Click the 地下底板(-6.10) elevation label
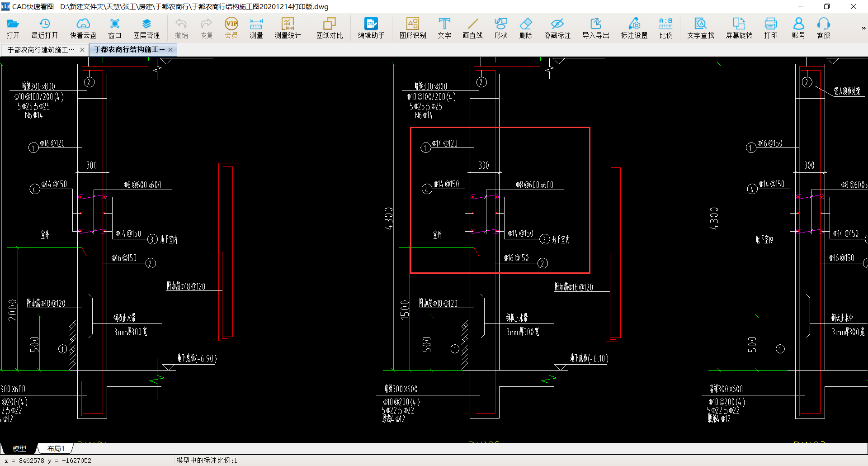This screenshot has width=868, height=466. pos(589,358)
